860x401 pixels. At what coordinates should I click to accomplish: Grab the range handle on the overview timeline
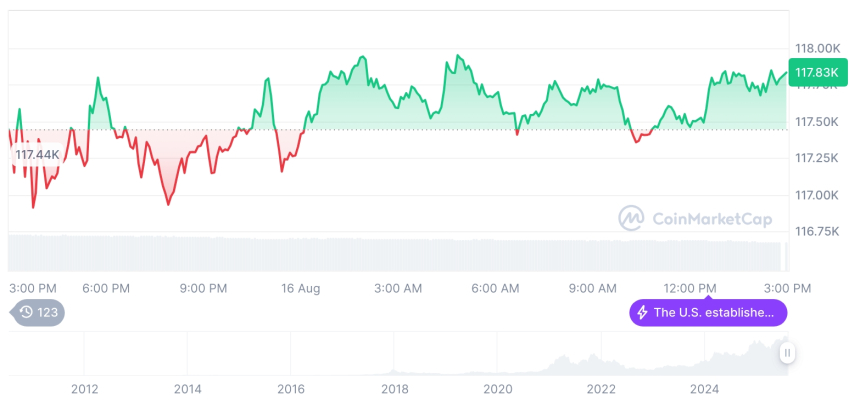coord(787,353)
